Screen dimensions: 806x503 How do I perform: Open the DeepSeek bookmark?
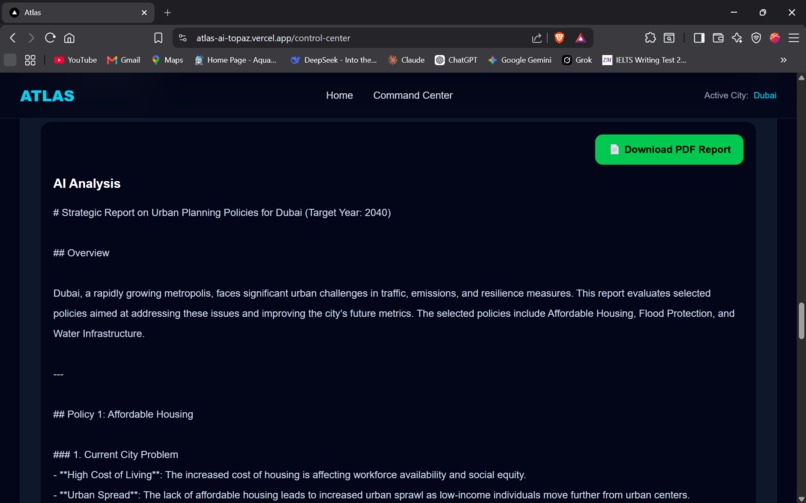tap(333, 60)
